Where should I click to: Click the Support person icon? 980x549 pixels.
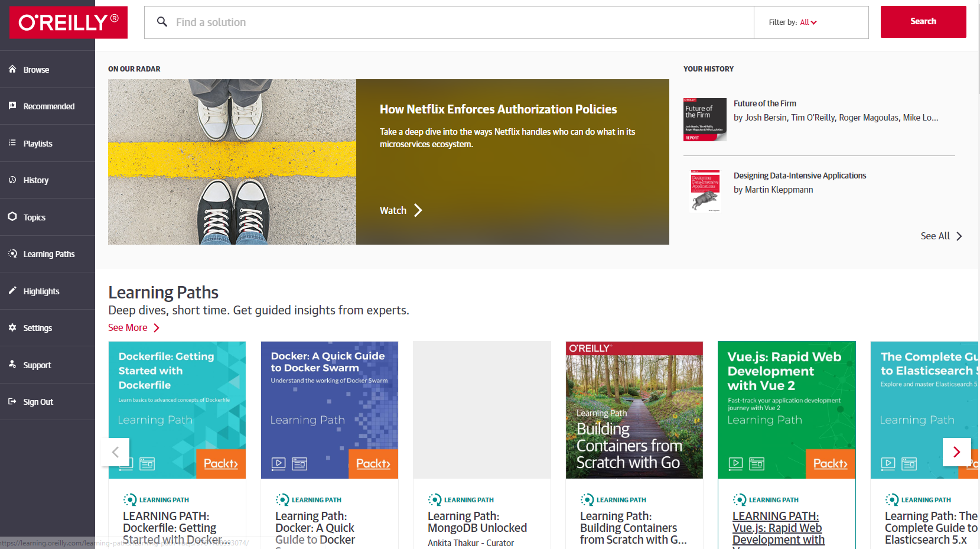point(12,364)
